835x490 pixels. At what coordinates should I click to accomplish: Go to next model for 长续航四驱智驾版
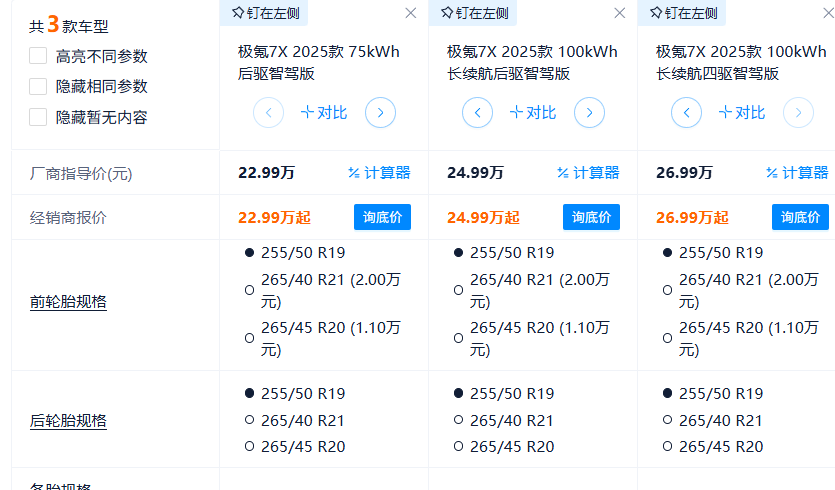pyautogui.click(x=798, y=112)
